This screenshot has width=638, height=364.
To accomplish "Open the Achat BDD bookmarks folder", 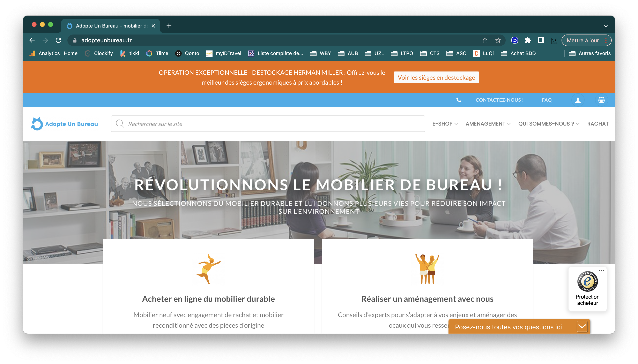I will (518, 53).
